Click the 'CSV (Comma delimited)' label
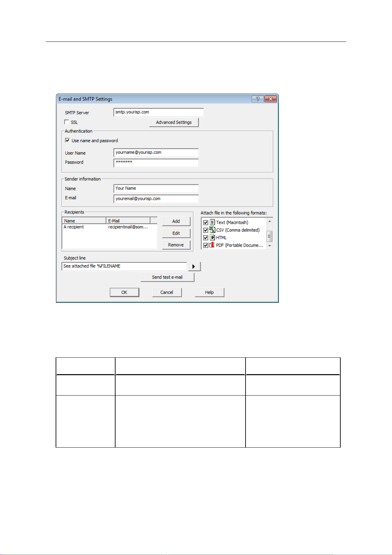This screenshot has width=392, height=555. coord(238,230)
